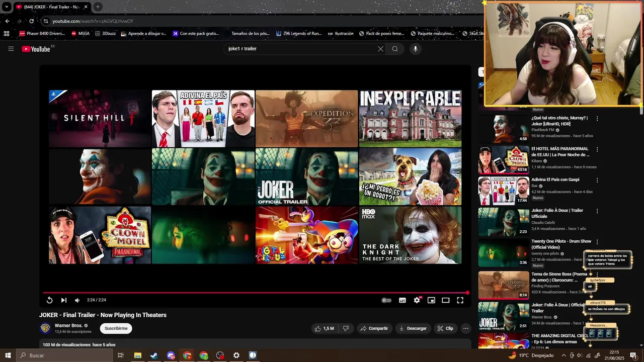Open the Warner Bros. channel name link
The height and width of the screenshot is (362, 644).
68,326
